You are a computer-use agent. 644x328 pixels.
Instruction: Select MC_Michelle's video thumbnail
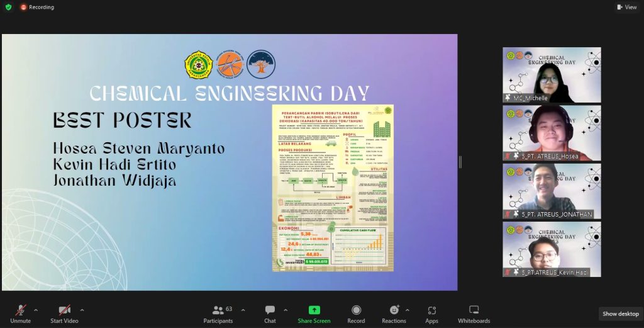click(552, 75)
